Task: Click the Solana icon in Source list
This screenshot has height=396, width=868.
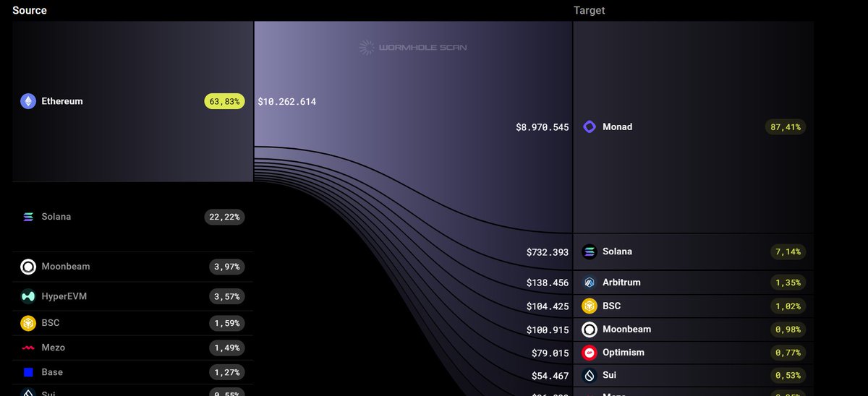Action: click(28, 217)
